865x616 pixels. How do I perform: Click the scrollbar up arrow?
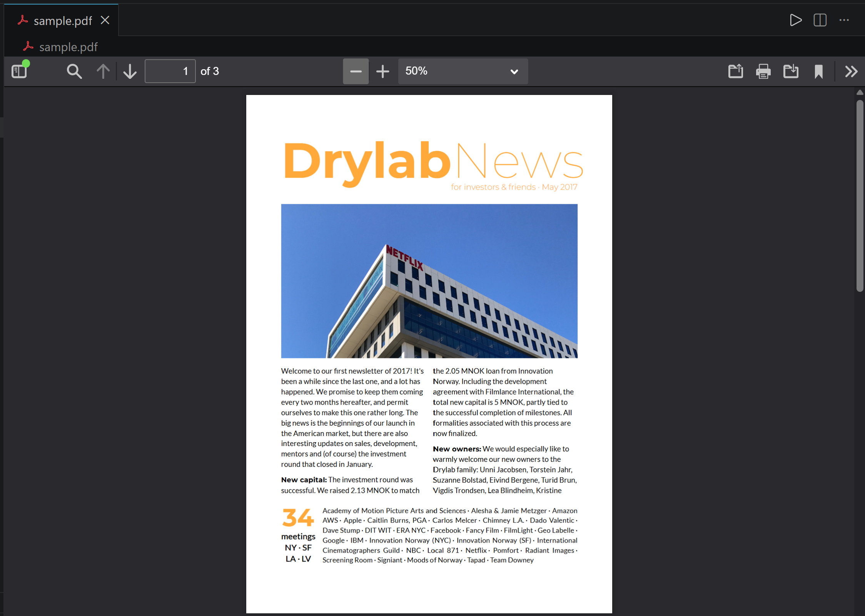tap(860, 92)
